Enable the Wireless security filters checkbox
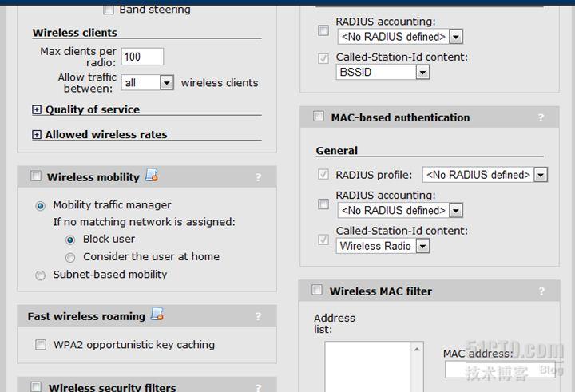Screen dimensions: 575x392 tap(36, 387)
